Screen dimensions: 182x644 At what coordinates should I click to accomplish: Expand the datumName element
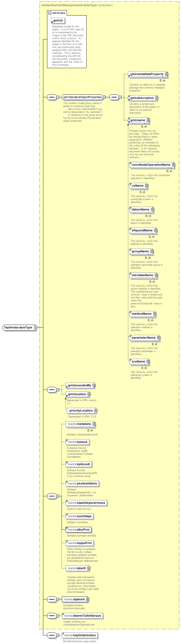click(152, 209)
